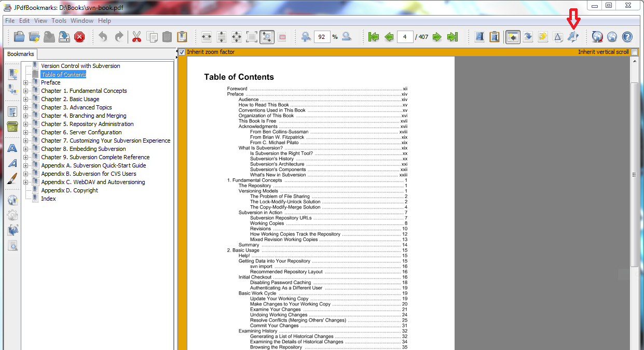
Task: Click the Open PDF file icon
Action: click(x=19, y=37)
